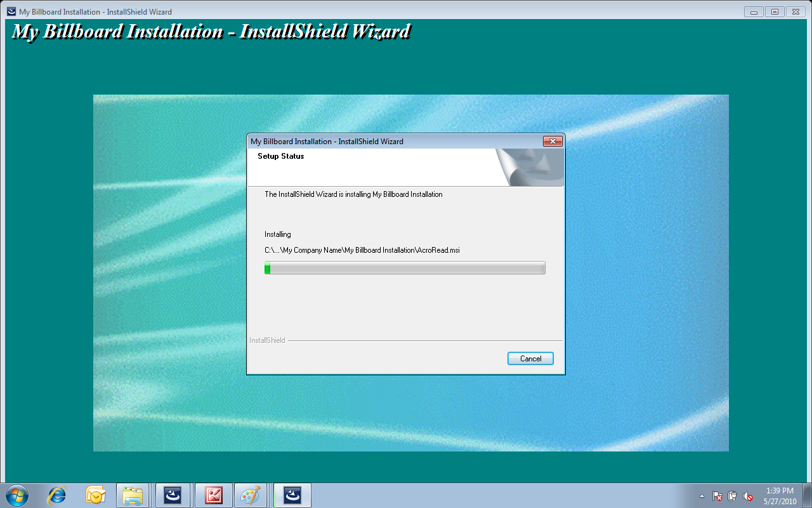
Task: Click the green installation progress bar
Action: (405, 268)
